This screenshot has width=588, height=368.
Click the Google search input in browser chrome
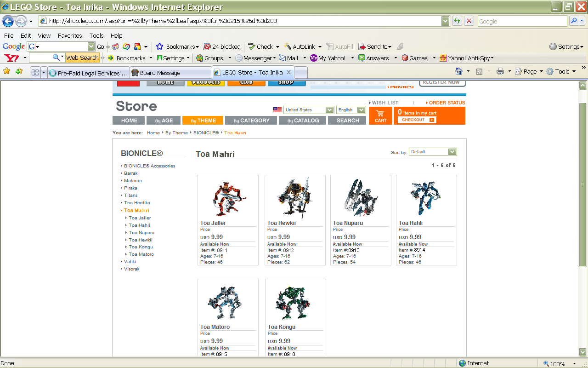522,21
